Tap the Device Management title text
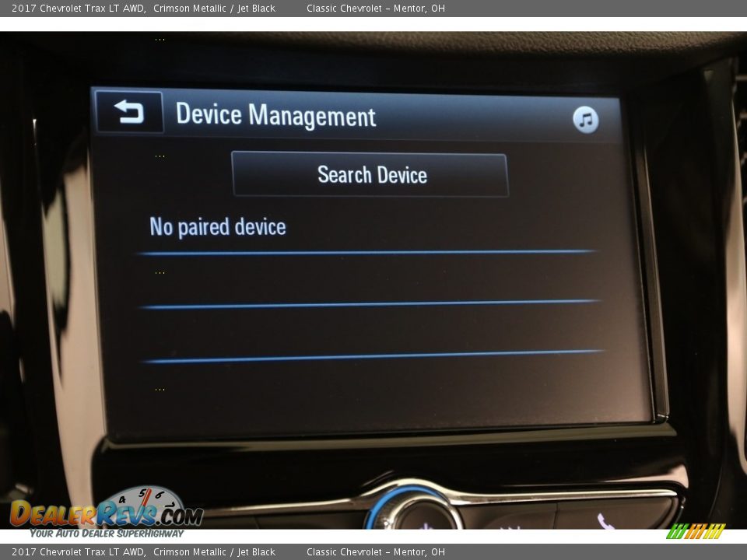Image resolution: width=747 pixels, height=560 pixels. pyautogui.click(x=275, y=116)
